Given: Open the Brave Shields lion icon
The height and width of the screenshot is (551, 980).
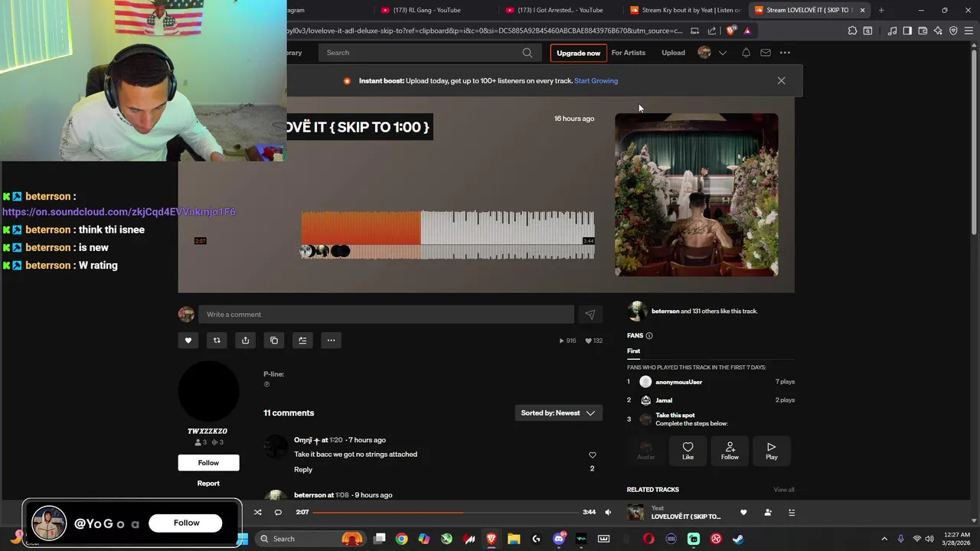Looking at the screenshot, I should [x=731, y=31].
